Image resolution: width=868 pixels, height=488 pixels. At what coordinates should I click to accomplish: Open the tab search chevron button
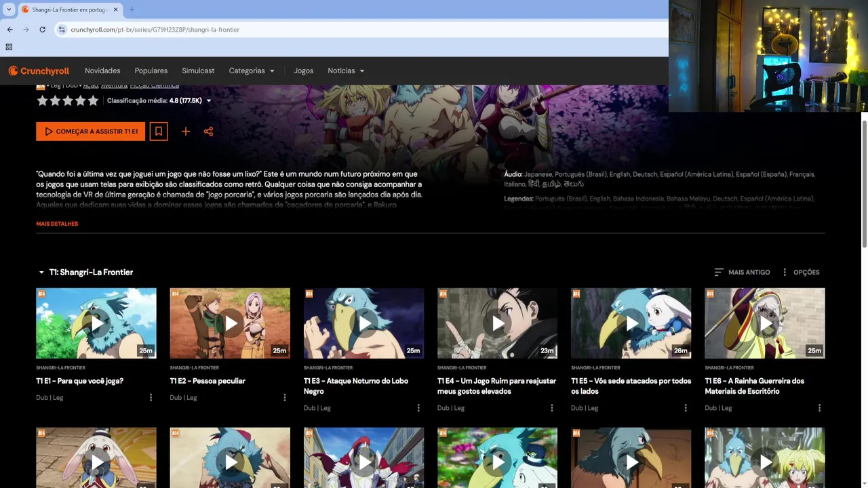pyautogui.click(x=9, y=9)
